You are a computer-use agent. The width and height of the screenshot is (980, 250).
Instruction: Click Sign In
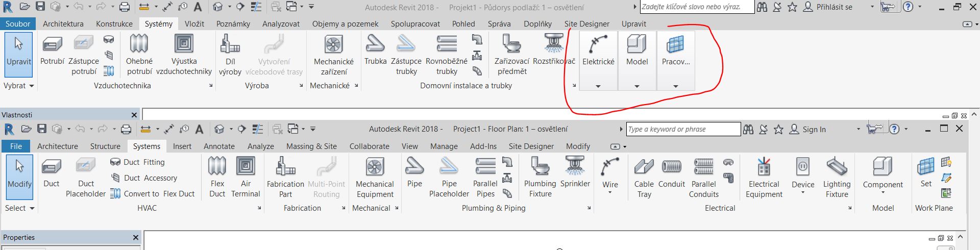807,130
